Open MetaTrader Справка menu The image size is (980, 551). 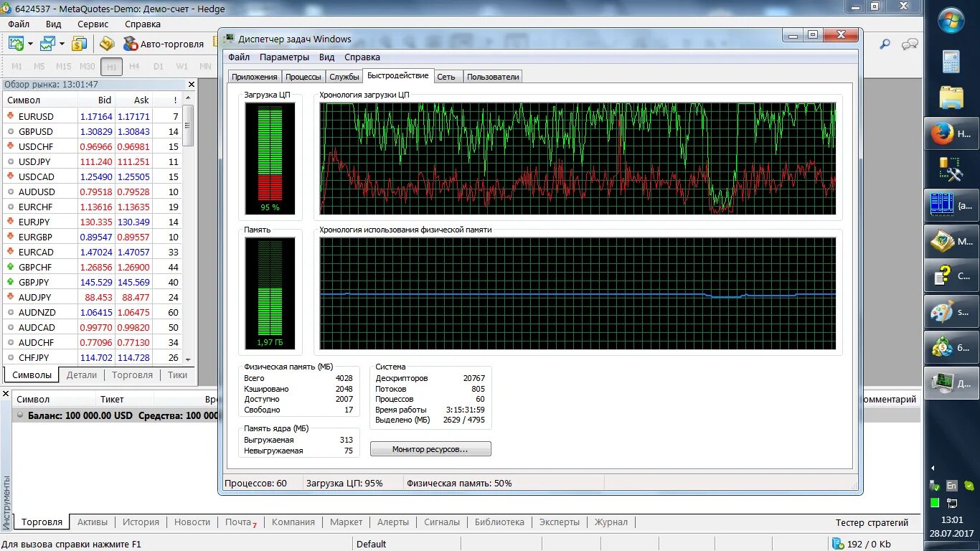[143, 24]
